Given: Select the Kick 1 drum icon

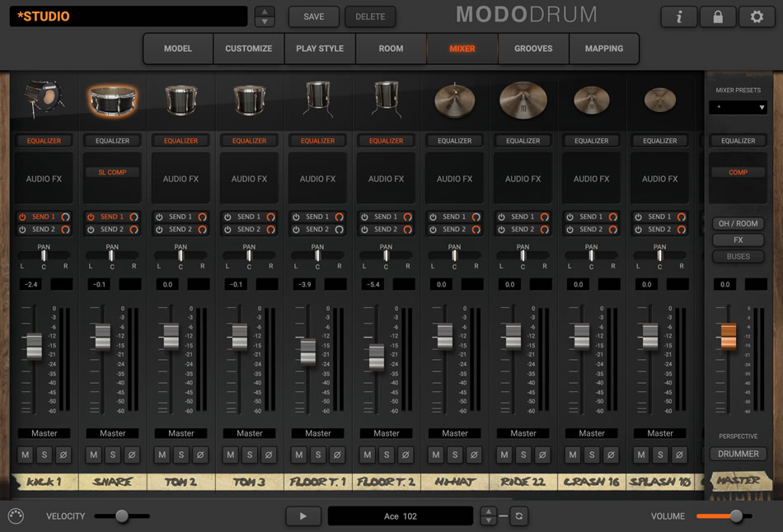Looking at the screenshot, I should (x=44, y=99).
